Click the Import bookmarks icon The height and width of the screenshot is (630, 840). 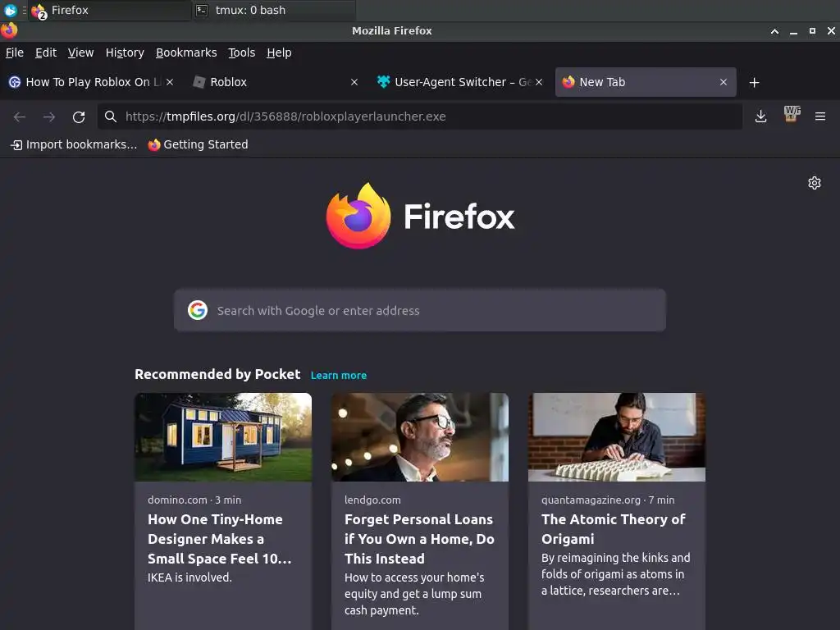(16, 144)
